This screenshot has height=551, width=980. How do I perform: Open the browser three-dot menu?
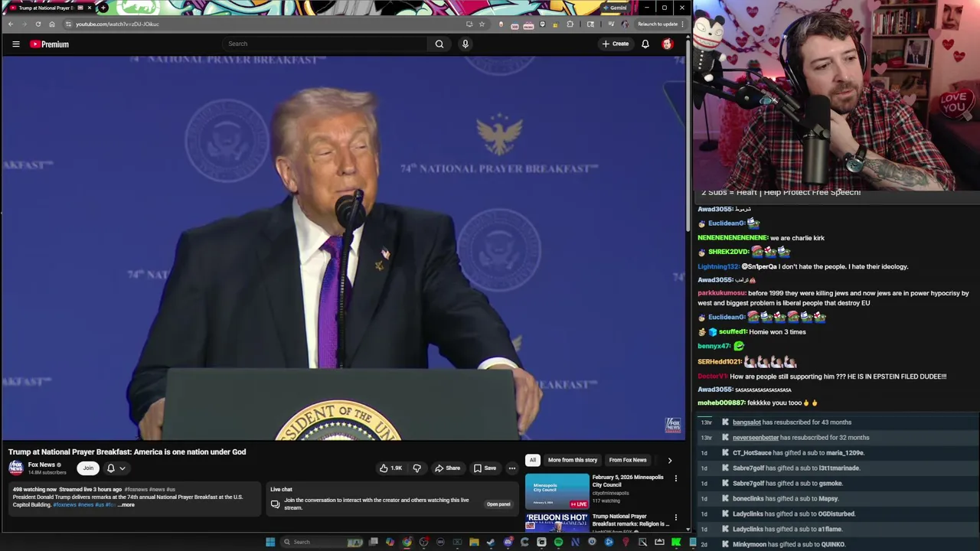(682, 24)
